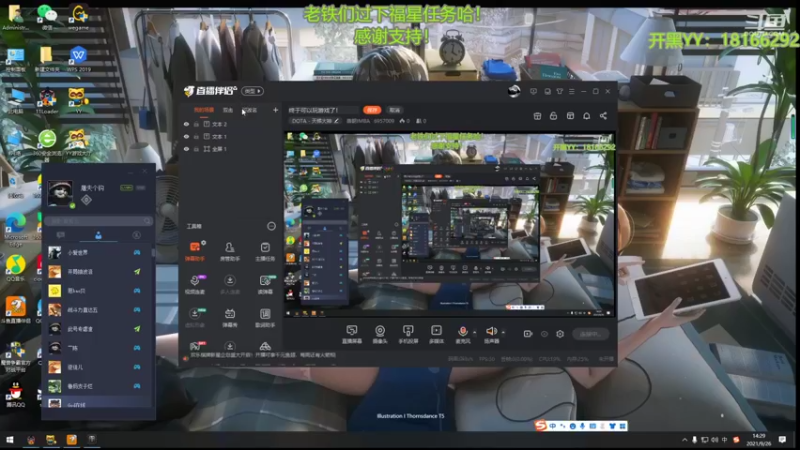Image resolution: width=800 pixels, height=450 pixels.
Task: Open the Windows Start menu
Action: click(x=10, y=440)
